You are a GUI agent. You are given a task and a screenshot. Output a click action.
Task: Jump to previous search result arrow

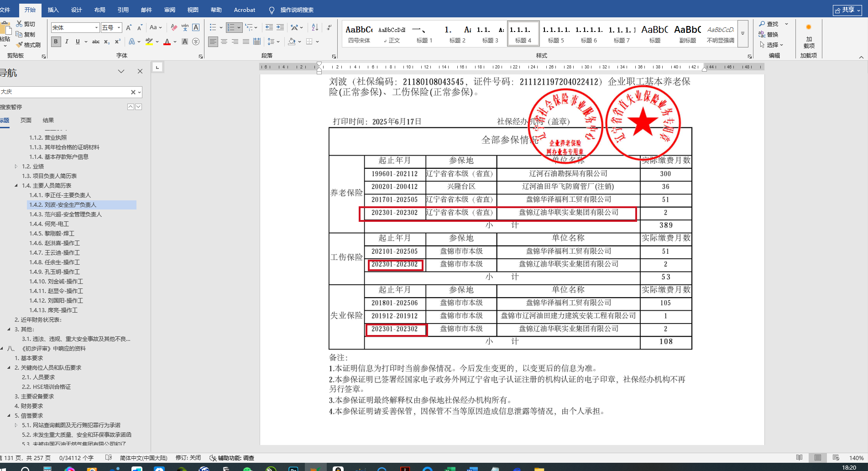131,107
